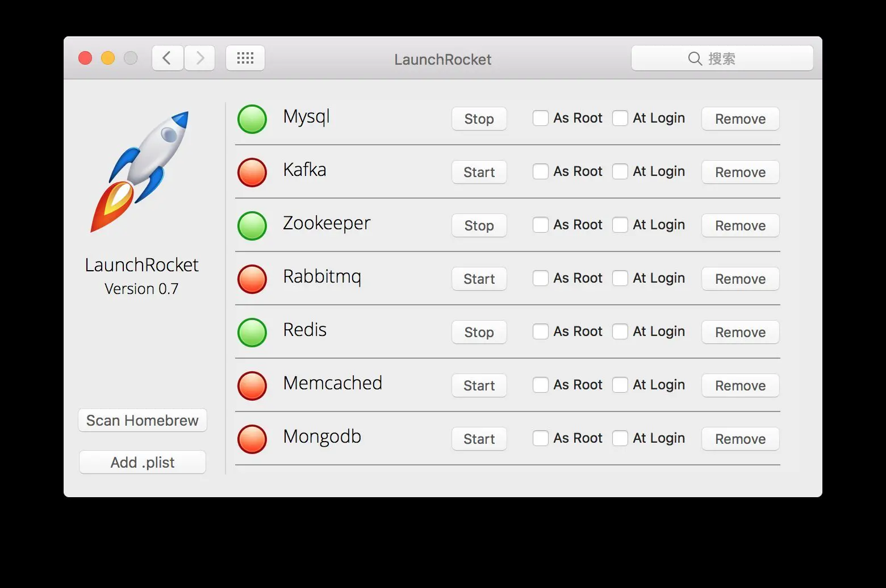
Task: Click the forward arrow navigation button
Action: (x=200, y=58)
